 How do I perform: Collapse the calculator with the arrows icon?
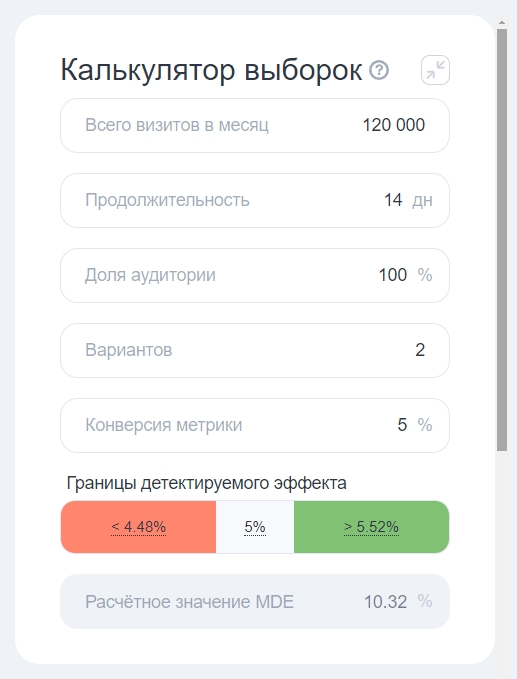[x=435, y=70]
